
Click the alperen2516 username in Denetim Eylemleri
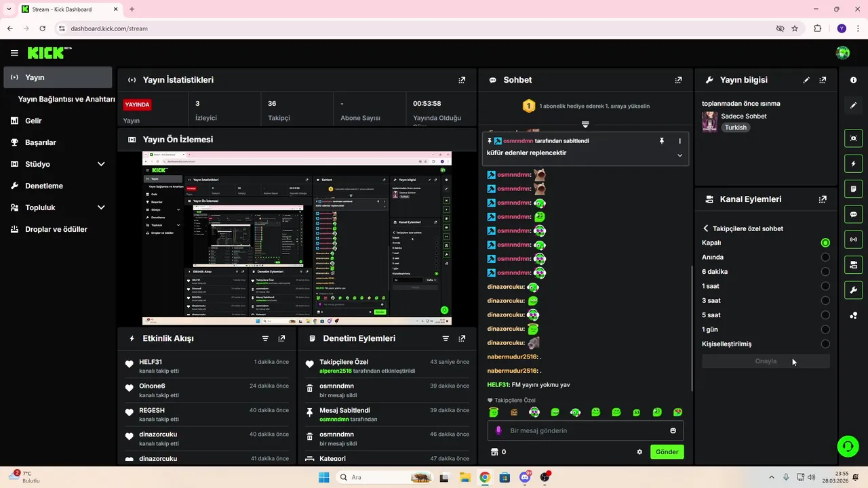pyautogui.click(x=336, y=371)
